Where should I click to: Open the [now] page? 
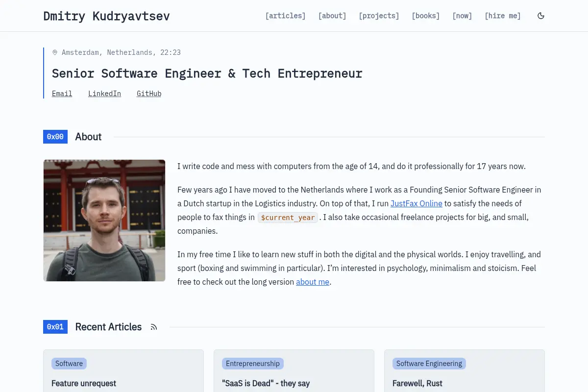coord(462,16)
